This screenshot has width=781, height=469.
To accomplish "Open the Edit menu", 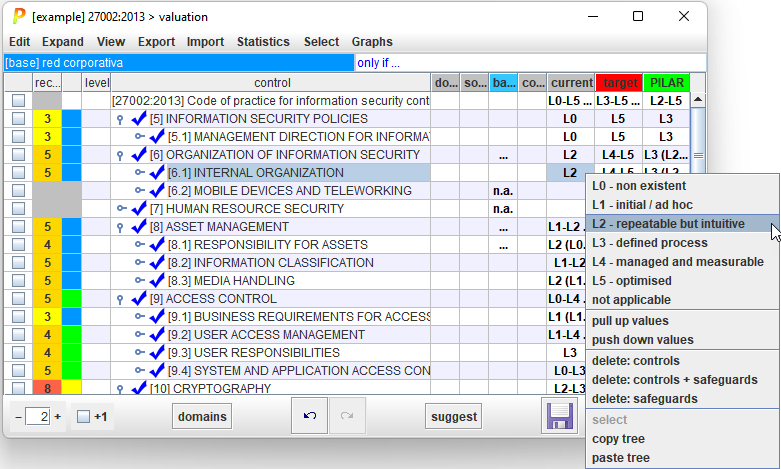I will tap(19, 42).
